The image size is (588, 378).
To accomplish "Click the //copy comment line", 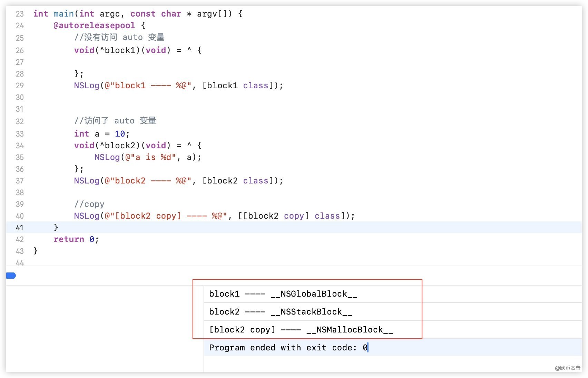I will pos(89,204).
